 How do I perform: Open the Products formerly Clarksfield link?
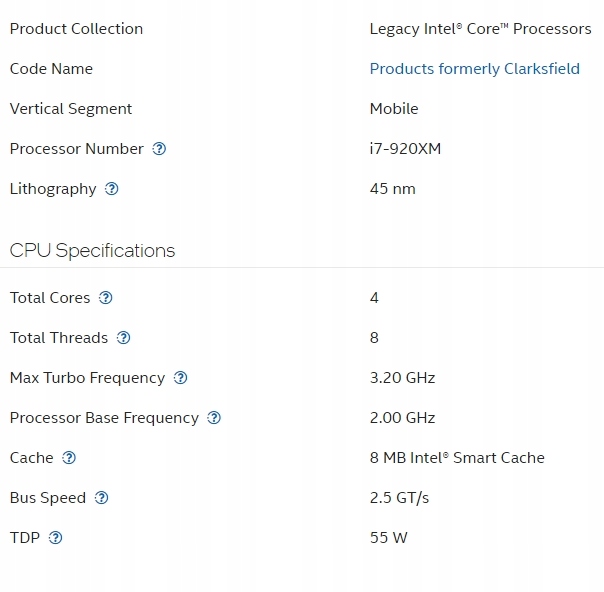475,69
